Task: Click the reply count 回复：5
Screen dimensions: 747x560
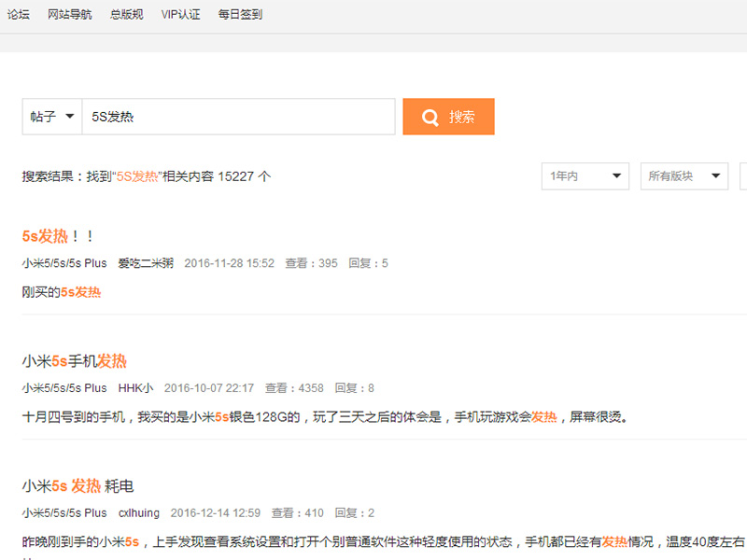Action: [x=368, y=263]
